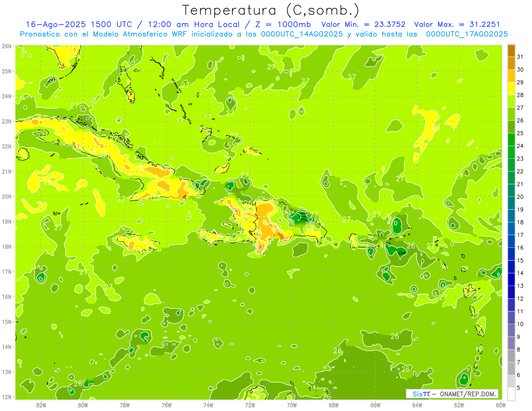Click the '22N' latitude axis label
The image size is (532, 411).
click(x=7, y=146)
